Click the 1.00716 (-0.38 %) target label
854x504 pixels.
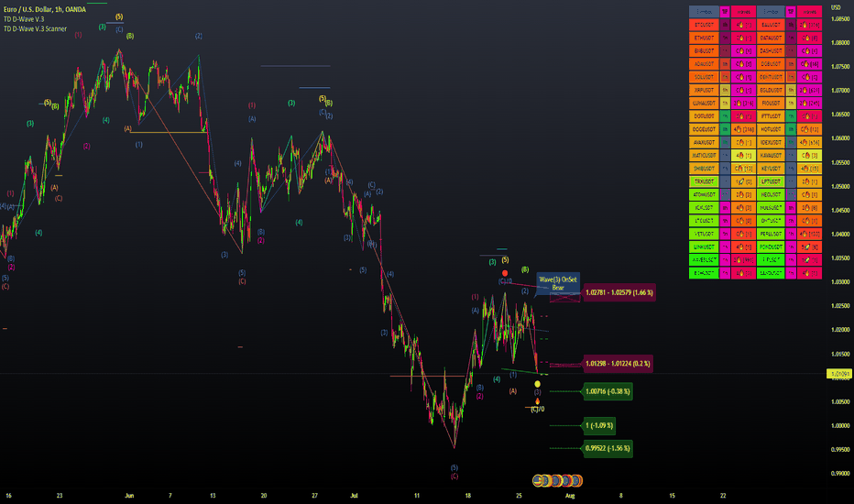click(608, 391)
